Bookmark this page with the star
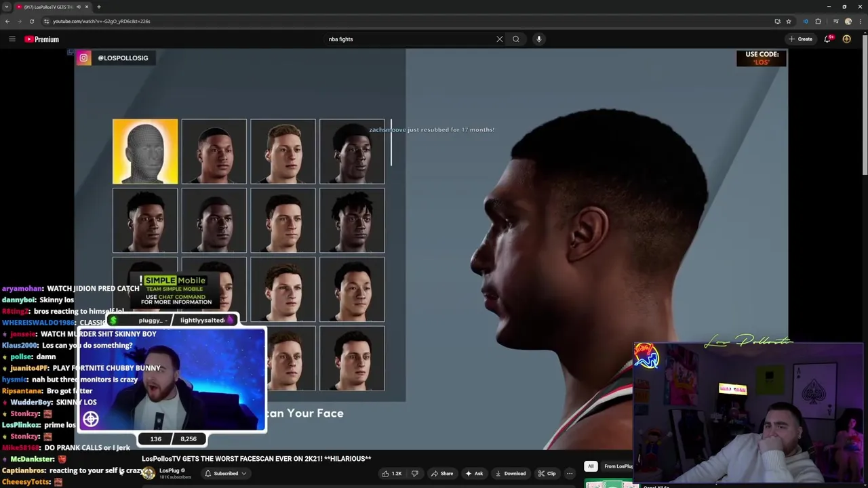 pos(789,21)
